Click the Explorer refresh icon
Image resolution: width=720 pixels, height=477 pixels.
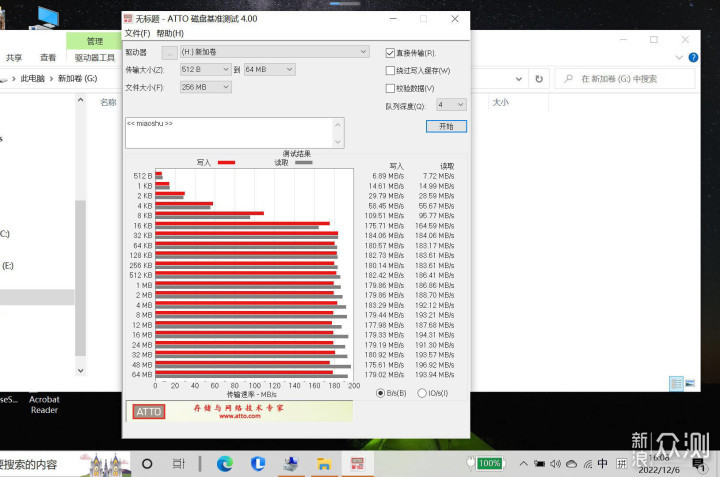[539, 79]
